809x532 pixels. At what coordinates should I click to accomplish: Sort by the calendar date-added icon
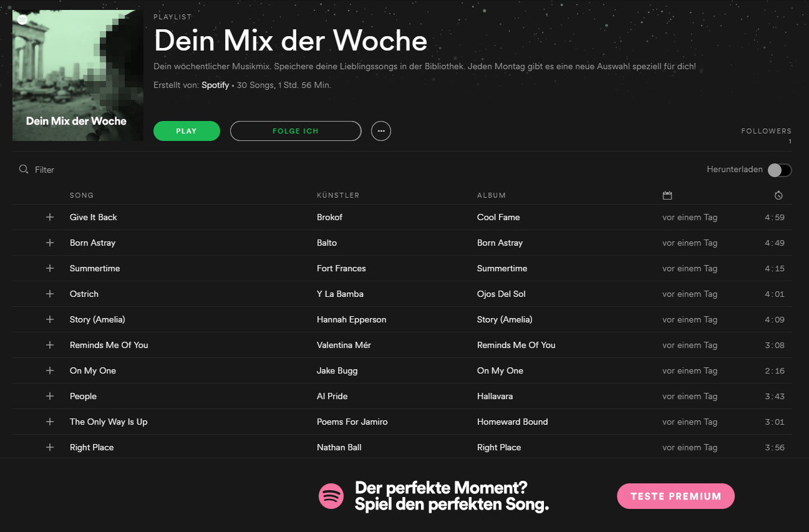click(x=667, y=195)
